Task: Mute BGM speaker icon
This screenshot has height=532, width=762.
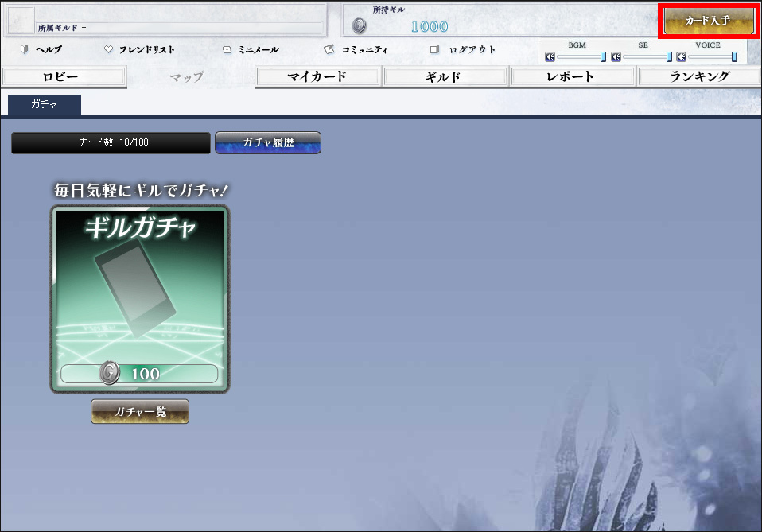Action: click(550, 56)
